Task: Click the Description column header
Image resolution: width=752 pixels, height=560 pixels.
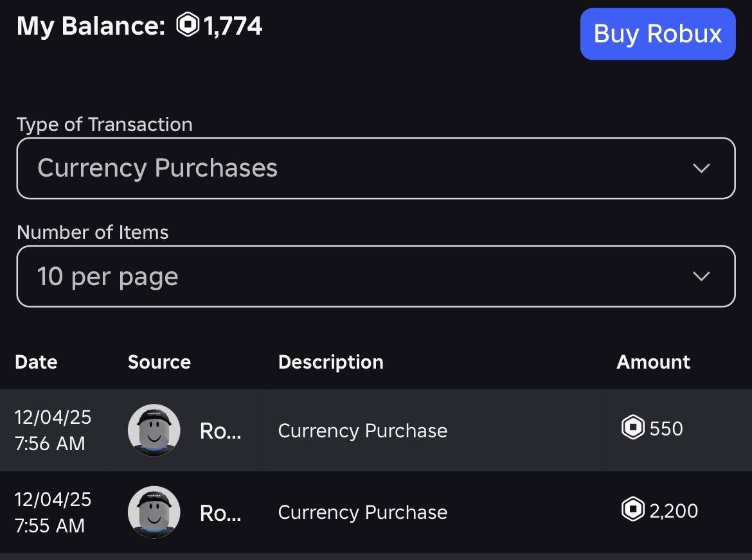Action: [330, 362]
